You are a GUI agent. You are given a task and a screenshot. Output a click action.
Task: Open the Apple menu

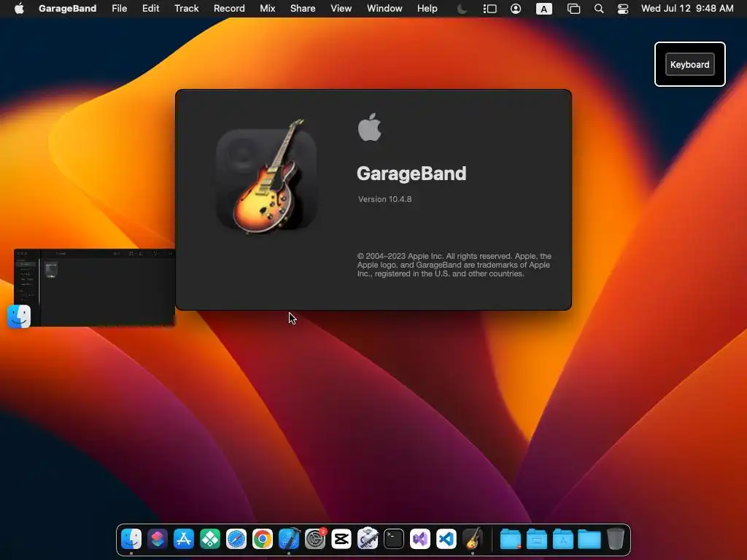19,9
